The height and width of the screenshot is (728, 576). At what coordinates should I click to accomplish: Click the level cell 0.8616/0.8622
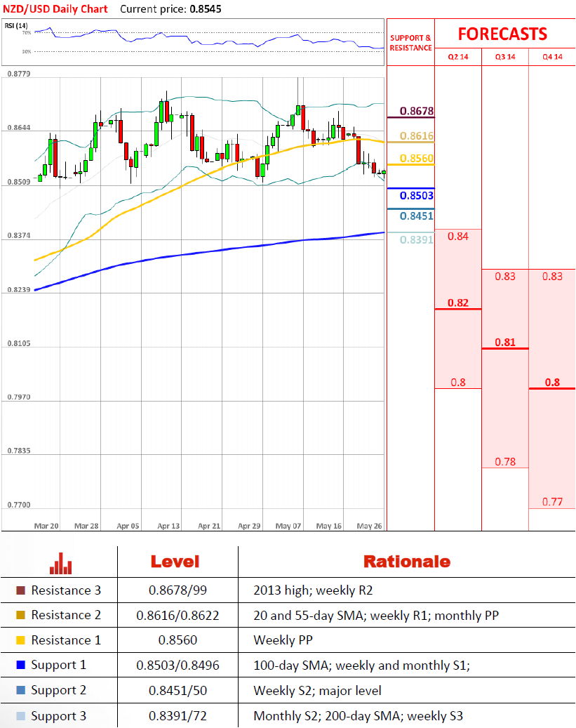click(x=178, y=615)
